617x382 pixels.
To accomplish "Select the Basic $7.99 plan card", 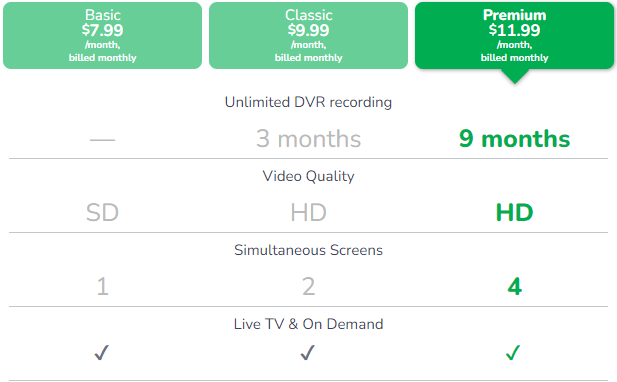I will coord(102,35).
